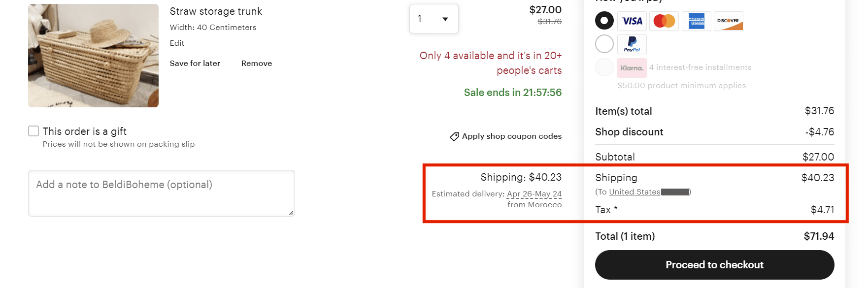The height and width of the screenshot is (288, 868).
Task: Choose PayPal as the payment method
Action: coord(604,43)
